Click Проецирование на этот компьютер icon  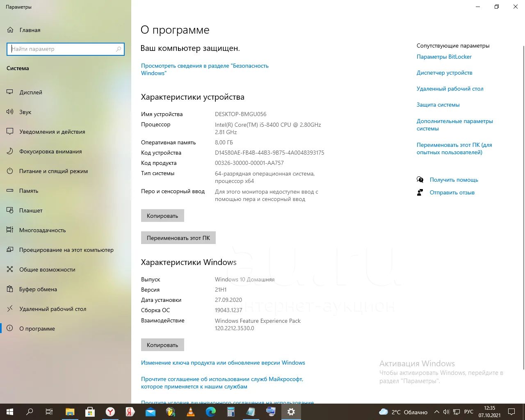click(10, 250)
